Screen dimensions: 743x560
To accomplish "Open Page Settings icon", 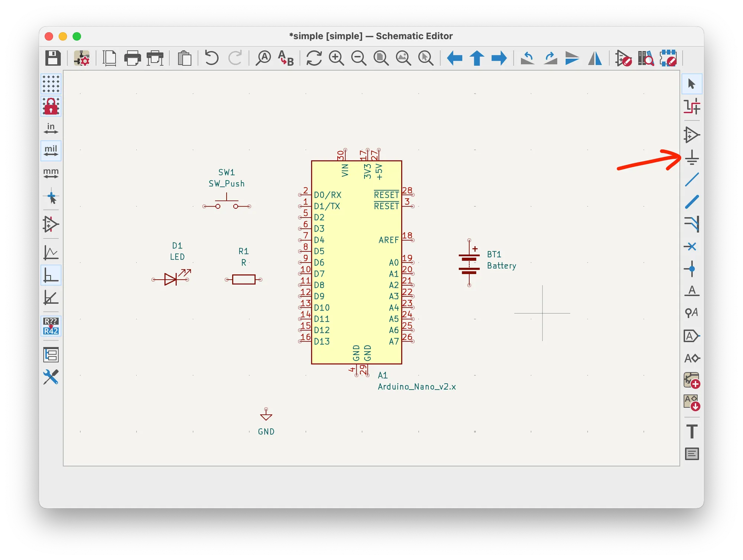I will (110, 58).
